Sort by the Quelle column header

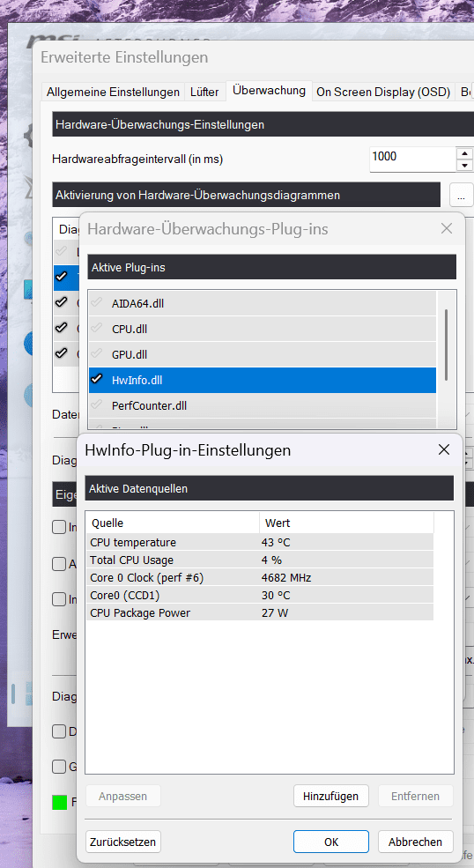pyautogui.click(x=173, y=523)
